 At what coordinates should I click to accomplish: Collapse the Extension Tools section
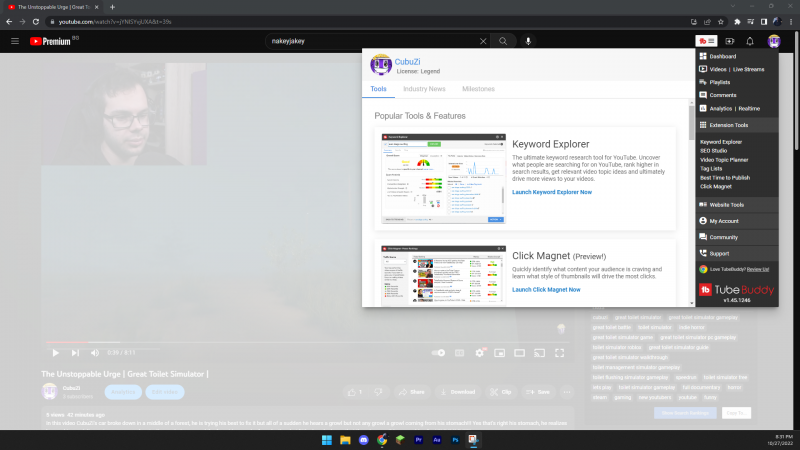pos(728,125)
